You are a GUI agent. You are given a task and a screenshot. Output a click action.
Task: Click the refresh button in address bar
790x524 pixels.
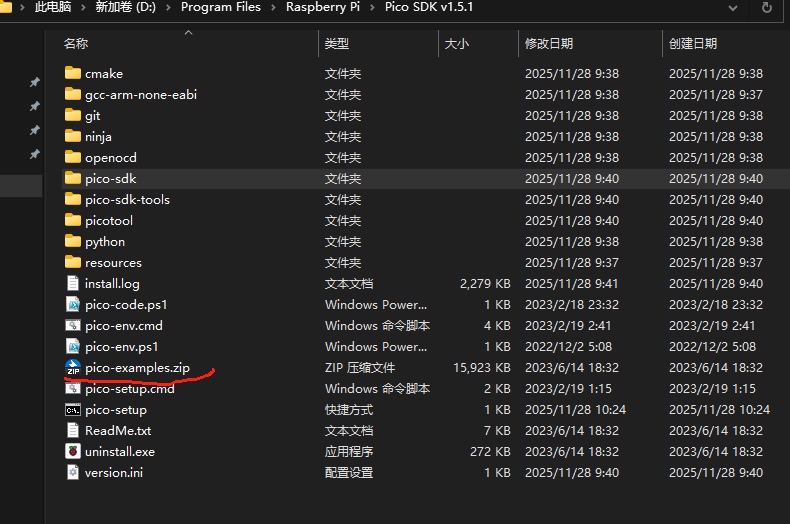767,8
